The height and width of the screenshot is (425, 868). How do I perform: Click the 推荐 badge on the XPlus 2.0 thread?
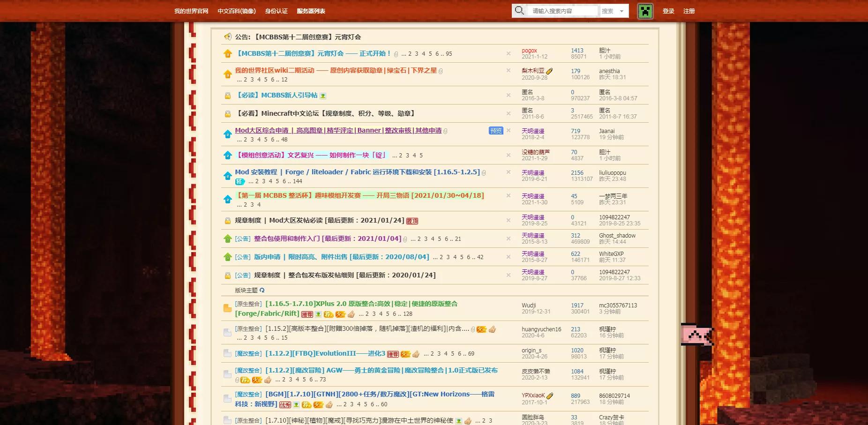[x=307, y=314]
